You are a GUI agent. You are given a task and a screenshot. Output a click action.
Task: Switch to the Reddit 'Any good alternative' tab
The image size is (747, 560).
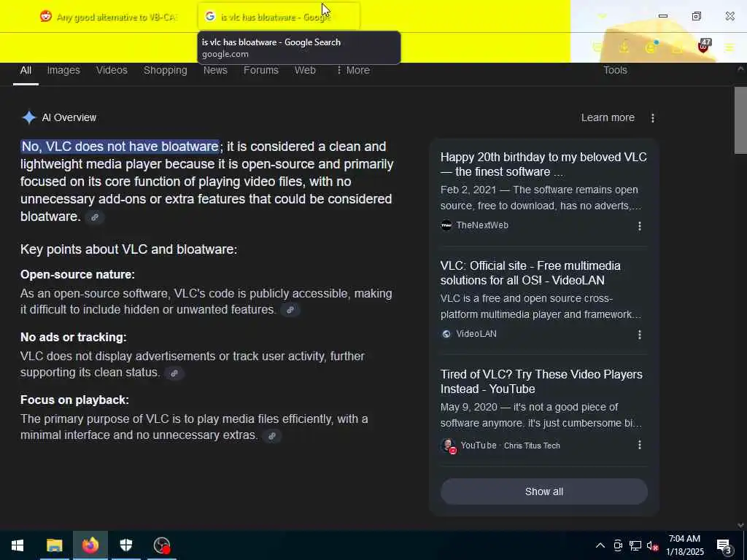pos(109,17)
